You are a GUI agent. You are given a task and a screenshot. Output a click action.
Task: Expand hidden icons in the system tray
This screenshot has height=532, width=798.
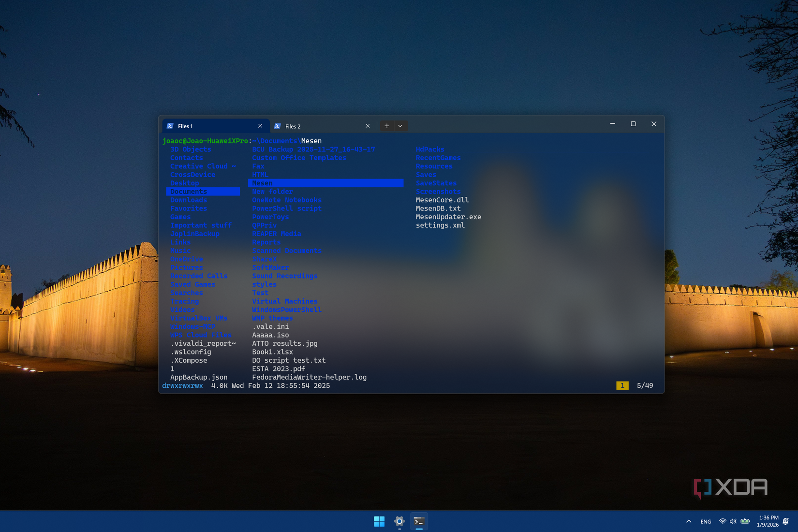[688, 521]
